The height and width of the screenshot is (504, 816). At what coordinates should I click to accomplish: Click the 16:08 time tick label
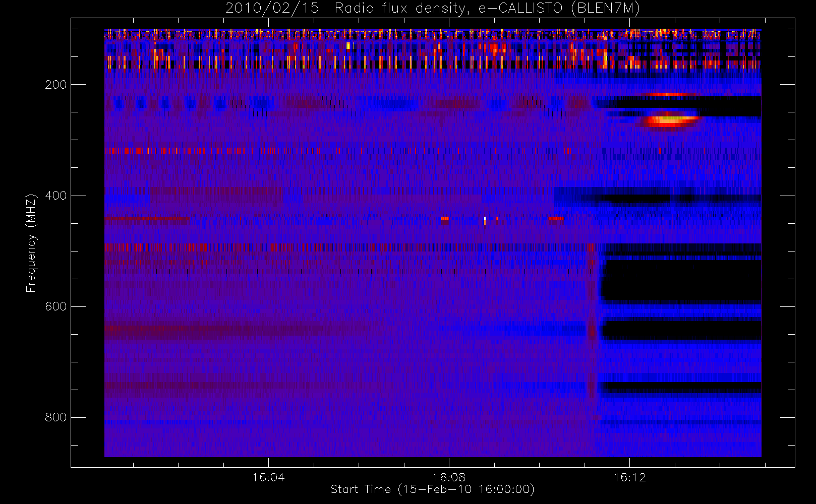coord(449,477)
